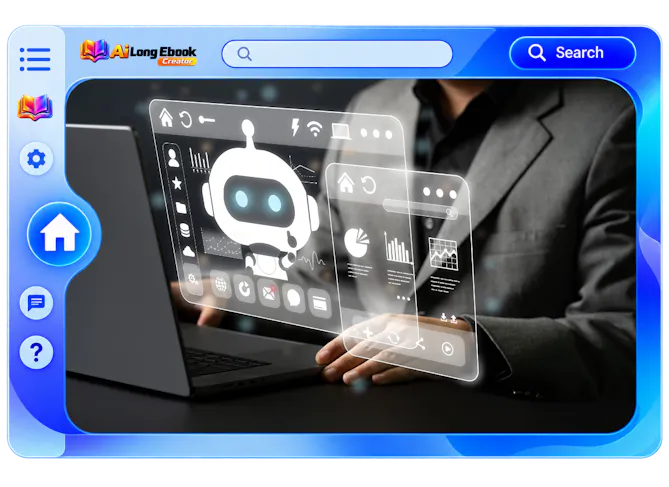Click the AI Long Ebook Creator logo

[x=138, y=52]
